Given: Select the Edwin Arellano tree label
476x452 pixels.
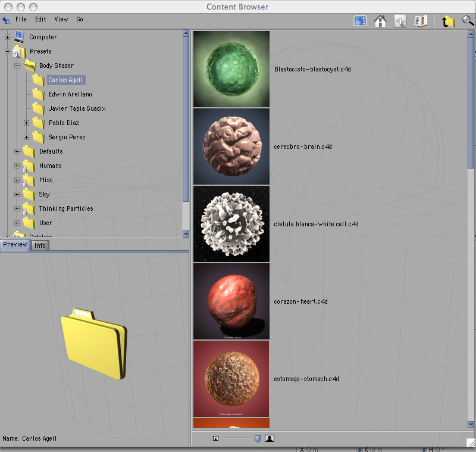Looking at the screenshot, I should (70, 95).
